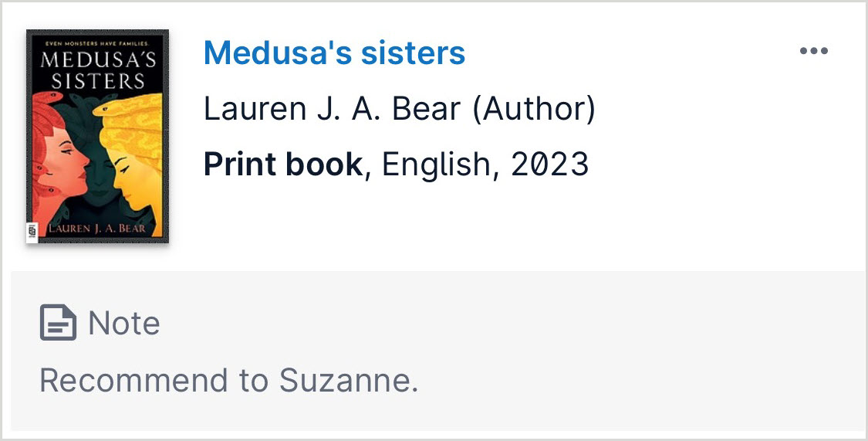
Task: Click the "English" language text
Action: (436, 164)
